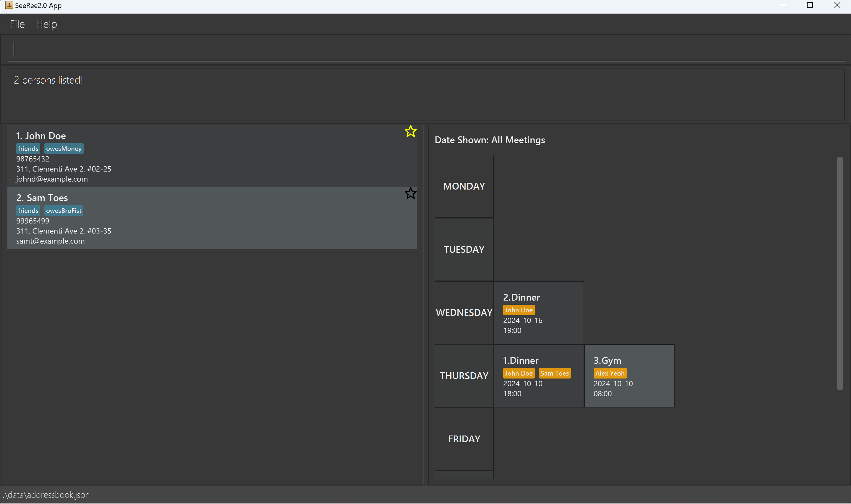Image resolution: width=851 pixels, height=504 pixels.
Task: Select the friends tag under Sam Toes
Action: [28, 210]
